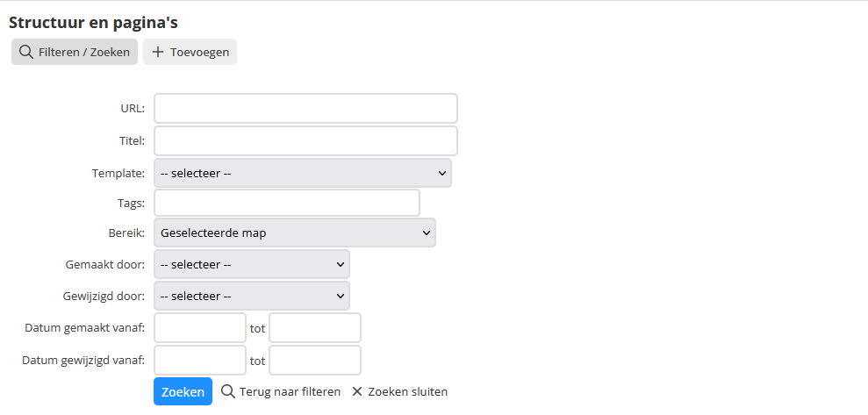Screen dimensions: 868x415
Task: Click the Terug naar filteren link
Action: (x=281, y=392)
